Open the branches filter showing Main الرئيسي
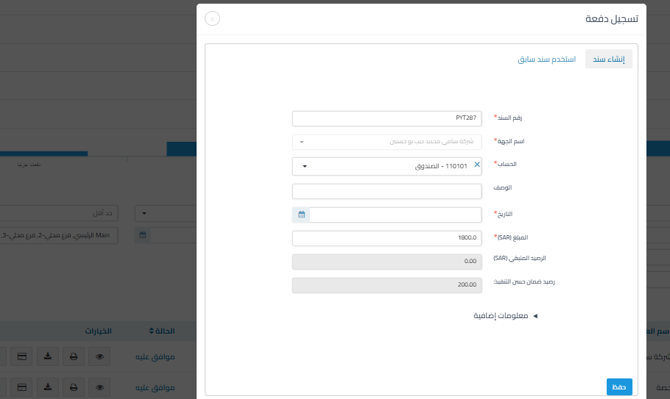This screenshot has width=670, height=399. [x=59, y=235]
